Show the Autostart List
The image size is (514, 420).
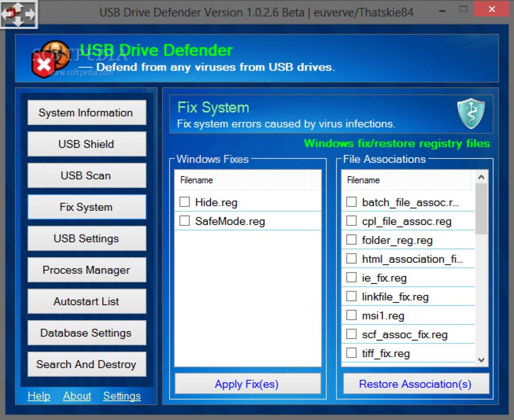point(87,301)
